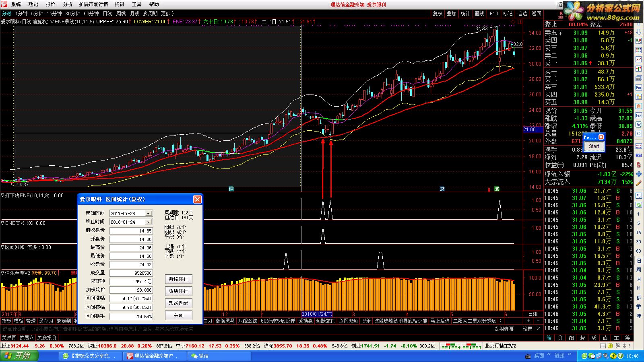Click the RSI indicator sidebar icon
Viewport: 644px width, 362px height.
pos(639,155)
